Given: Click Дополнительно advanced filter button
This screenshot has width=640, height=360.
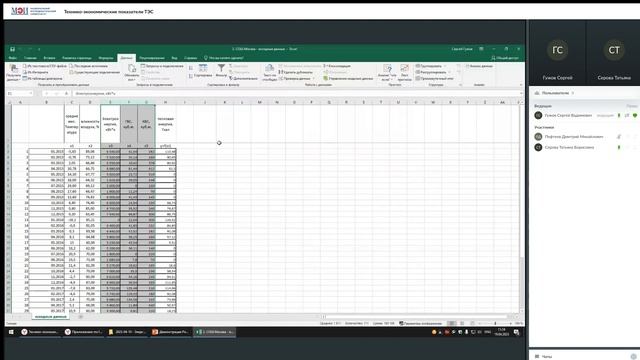Looking at the screenshot, I should (x=243, y=78).
